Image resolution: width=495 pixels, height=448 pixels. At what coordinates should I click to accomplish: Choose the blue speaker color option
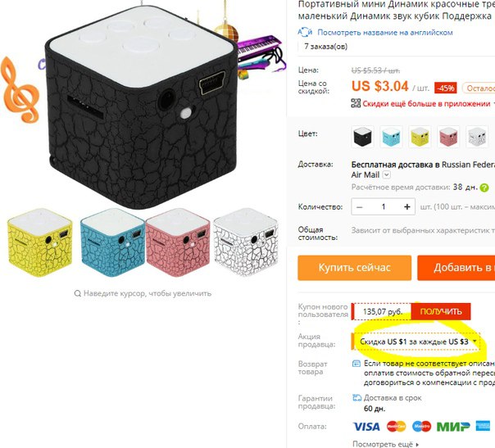tap(391, 136)
